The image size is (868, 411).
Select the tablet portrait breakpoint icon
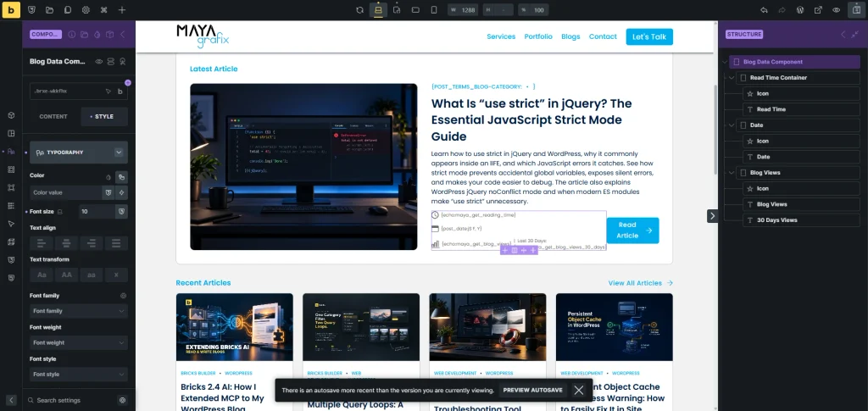click(397, 10)
